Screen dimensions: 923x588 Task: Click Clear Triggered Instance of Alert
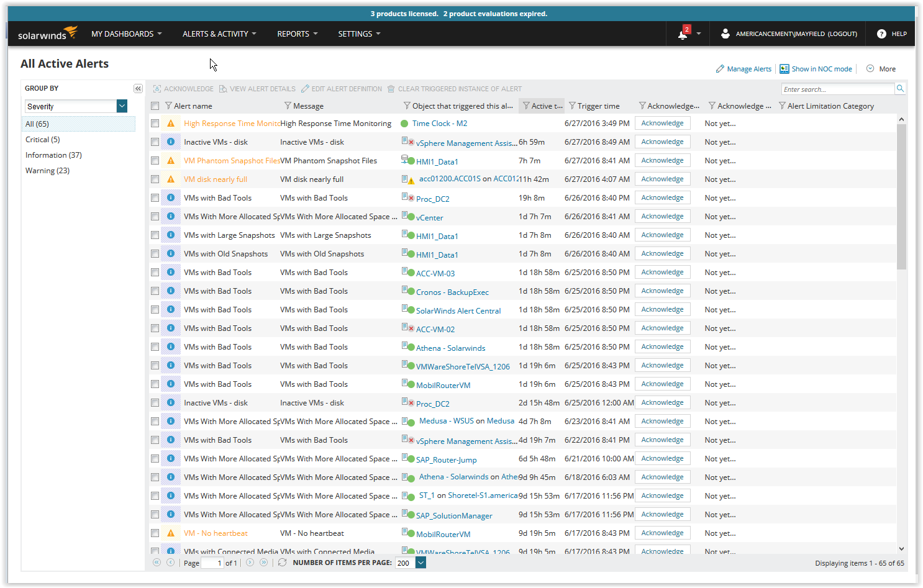(455, 89)
